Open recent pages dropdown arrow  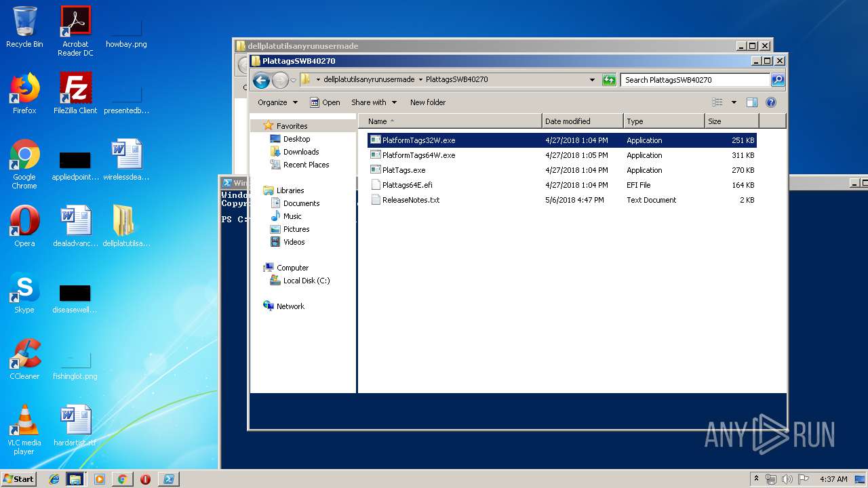coord(293,80)
